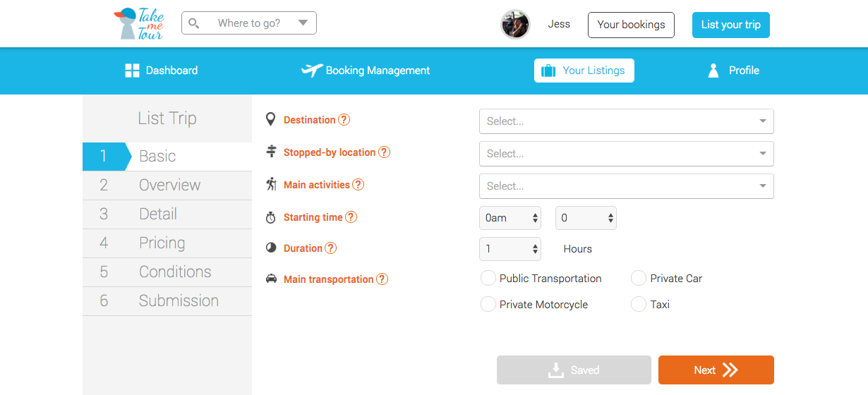
Task: Pick Private Motorcycle radio option
Action: (488, 305)
